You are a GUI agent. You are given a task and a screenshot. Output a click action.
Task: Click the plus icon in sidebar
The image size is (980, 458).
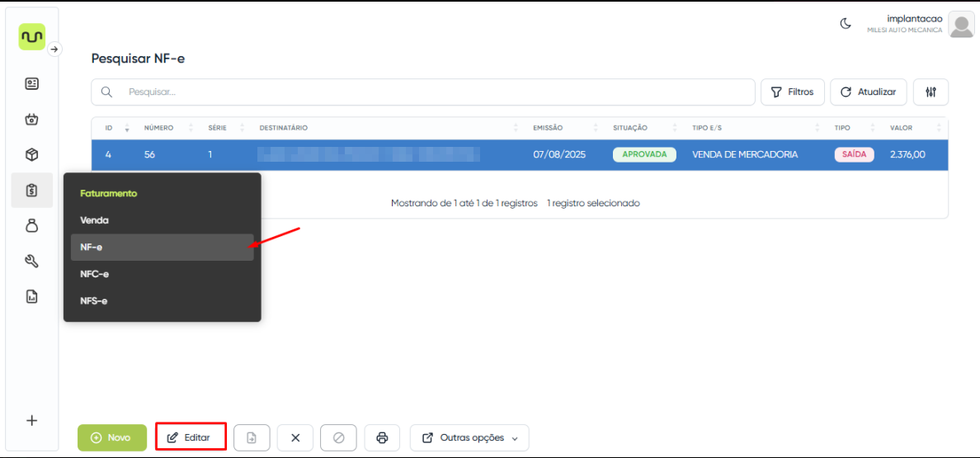(32, 420)
